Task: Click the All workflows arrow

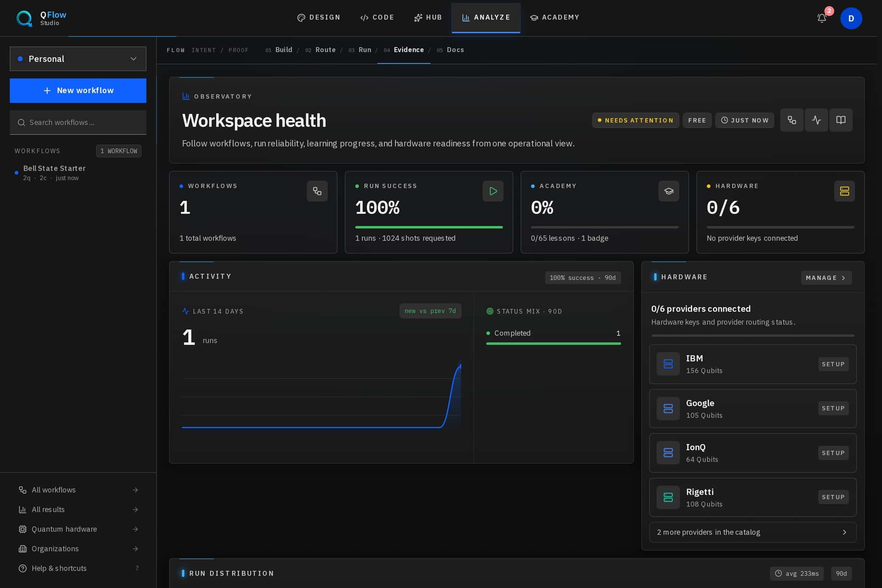Action: (x=135, y=490)
